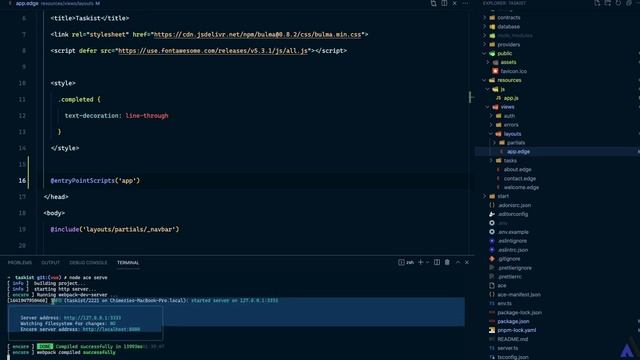Open .gitignore file
The height and width of the screenshot is (360, 640).
pyautogui.click(x=509, y=259)
